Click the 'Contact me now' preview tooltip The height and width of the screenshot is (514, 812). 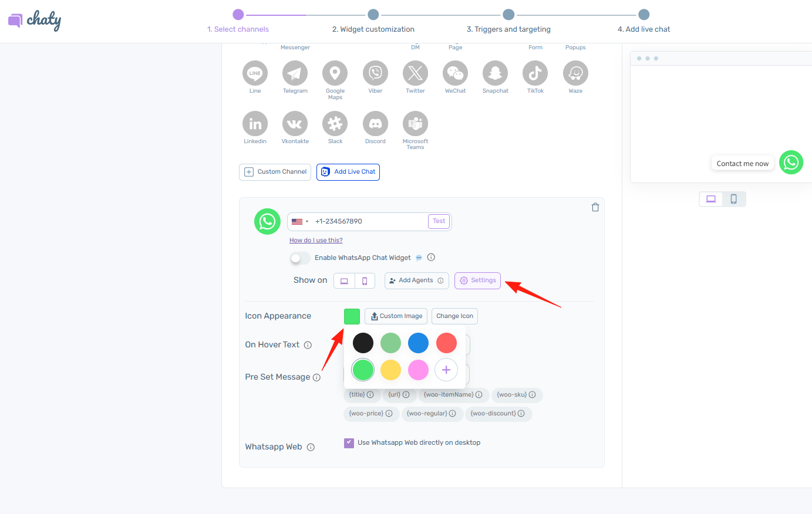(743, 164)
